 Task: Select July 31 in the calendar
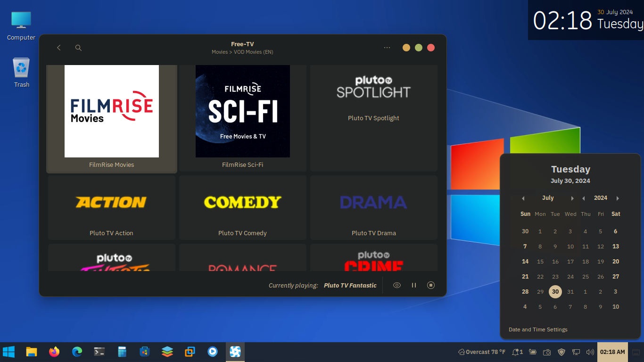570,292
